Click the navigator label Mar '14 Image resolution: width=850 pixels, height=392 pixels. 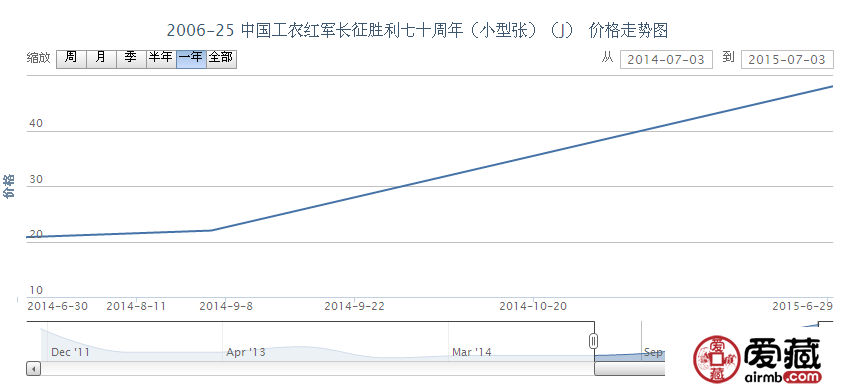[x=472, y=352]
